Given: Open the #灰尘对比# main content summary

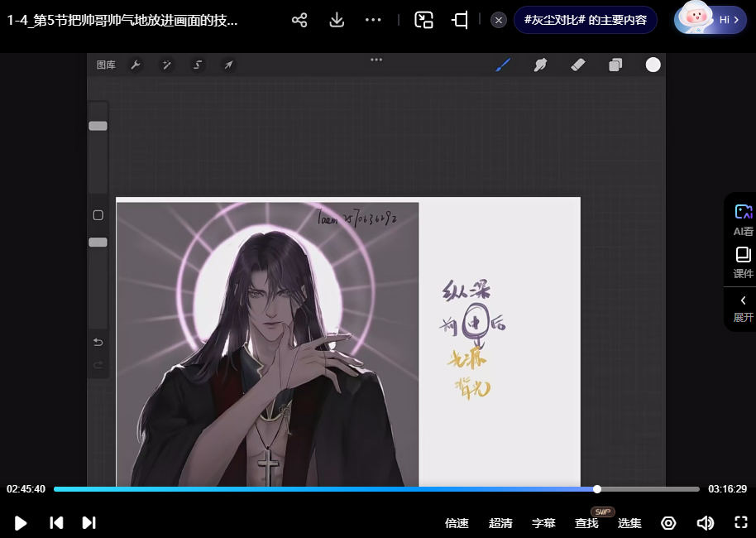Looking at the screenshot, I should tap(586, 20).
